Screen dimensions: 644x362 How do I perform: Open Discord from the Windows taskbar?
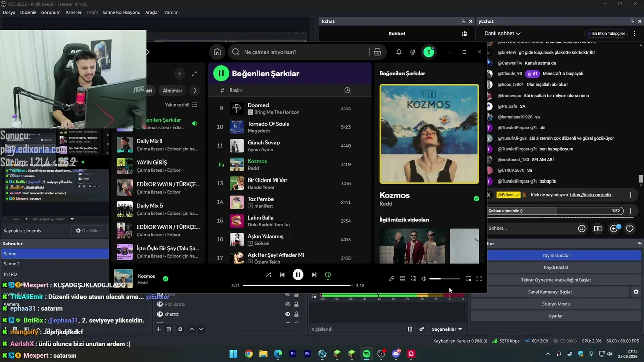tap(396, 354)
